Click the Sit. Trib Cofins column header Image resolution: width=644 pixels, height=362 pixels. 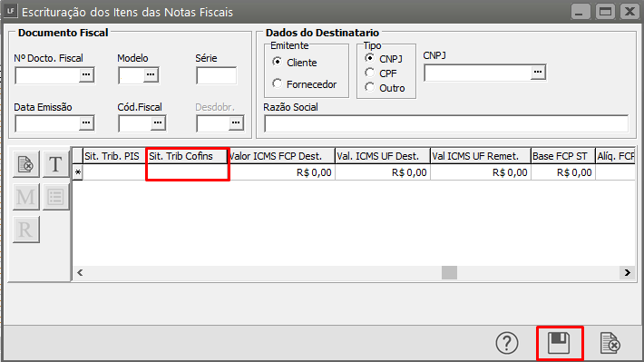[x=187, y=156]
